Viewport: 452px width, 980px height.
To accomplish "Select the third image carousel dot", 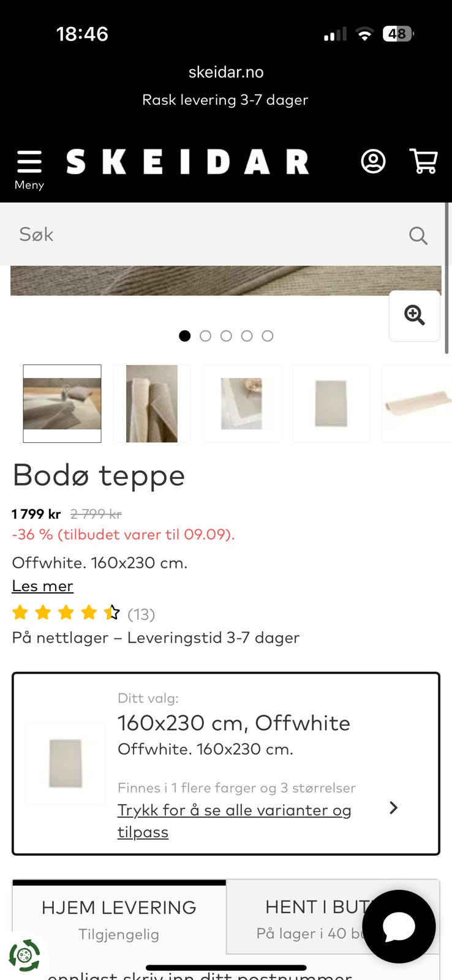I will [226, 336].
